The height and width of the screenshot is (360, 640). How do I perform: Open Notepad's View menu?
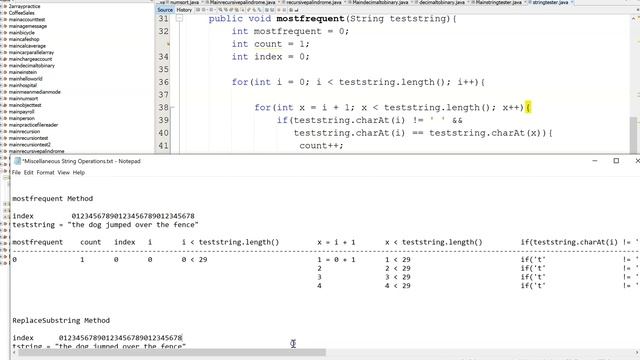63,173
